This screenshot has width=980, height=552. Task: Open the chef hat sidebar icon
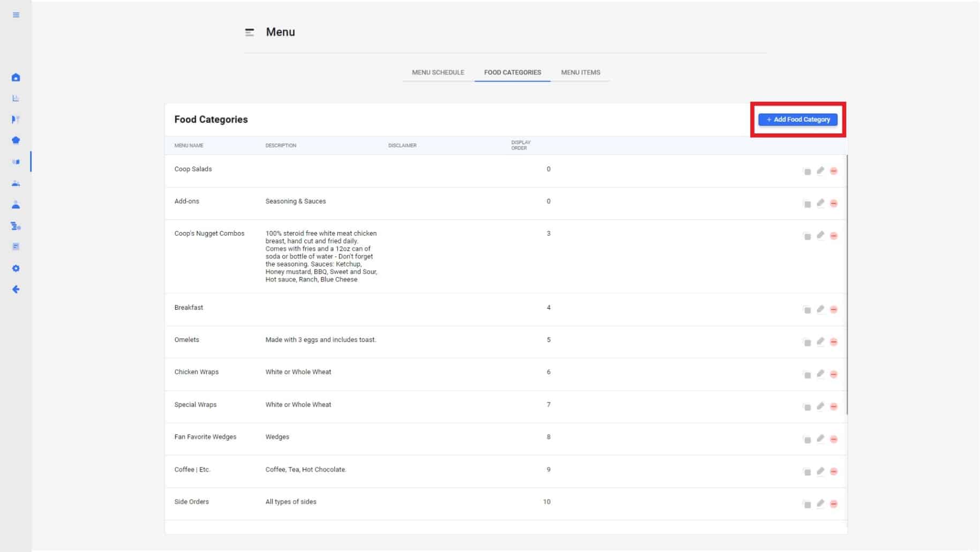point(16,140)
